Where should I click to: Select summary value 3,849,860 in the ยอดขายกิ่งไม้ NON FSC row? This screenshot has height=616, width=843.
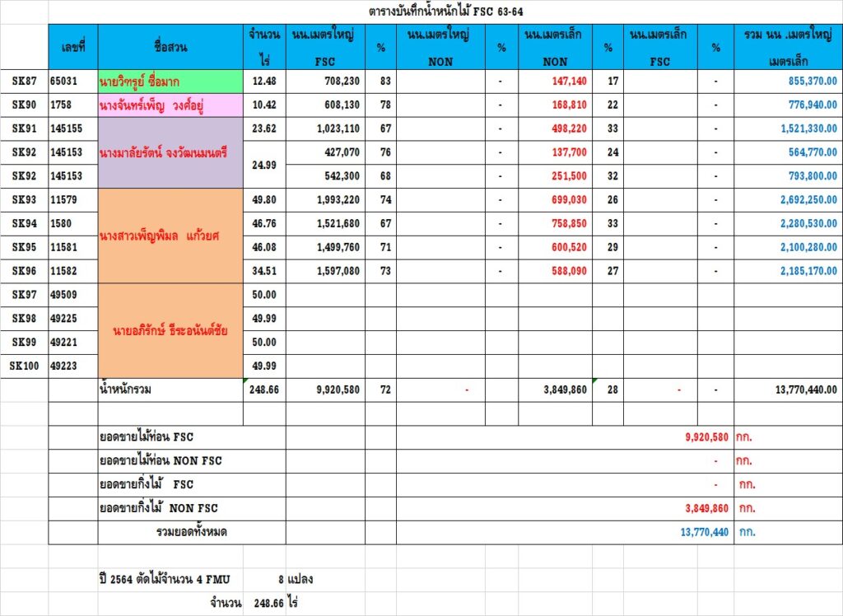click(x=706, y=508)
